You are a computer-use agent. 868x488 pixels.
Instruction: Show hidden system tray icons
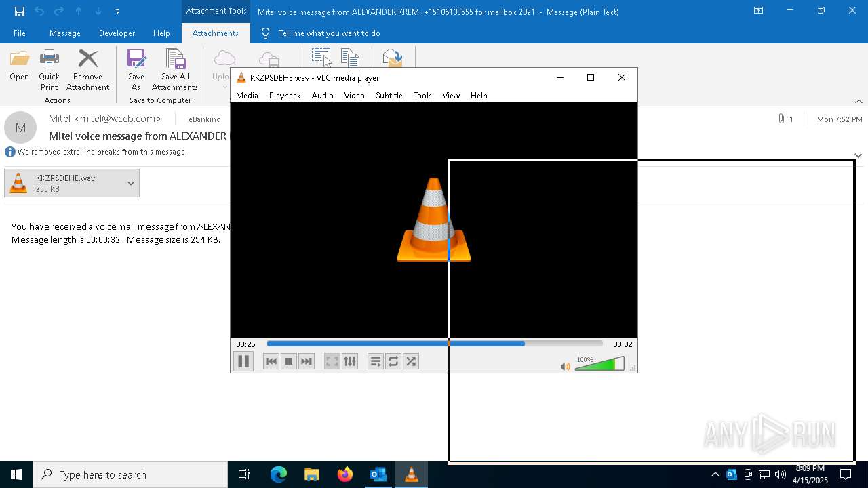(x=715, y=474)
